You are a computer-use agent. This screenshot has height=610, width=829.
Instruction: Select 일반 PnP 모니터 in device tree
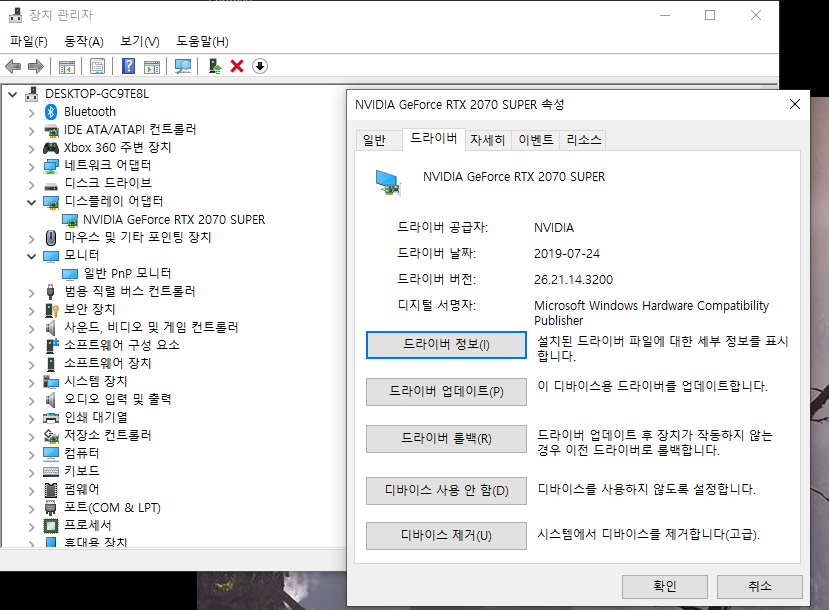[127, 273]
